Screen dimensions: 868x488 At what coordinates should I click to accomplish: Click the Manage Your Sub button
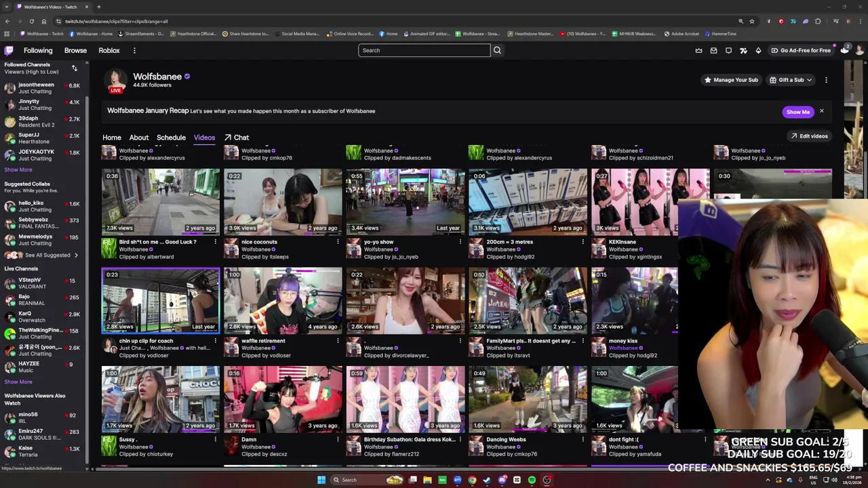click(x=731, y=80)
